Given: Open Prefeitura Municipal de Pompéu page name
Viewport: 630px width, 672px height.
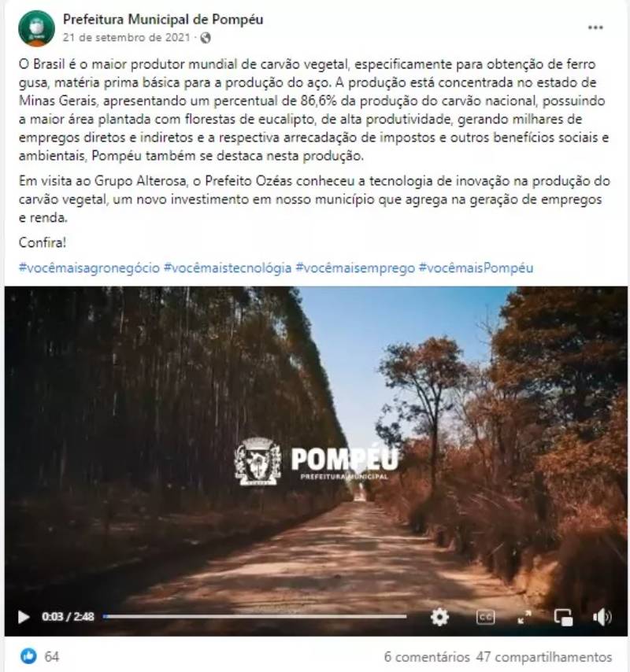Looking at the screenshot, I should click(163, 20).
